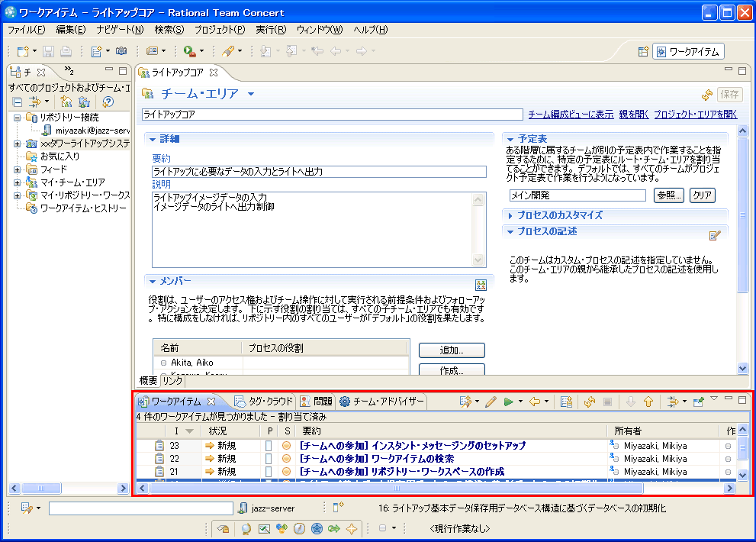Click the 追加... button

pos(452,350)
